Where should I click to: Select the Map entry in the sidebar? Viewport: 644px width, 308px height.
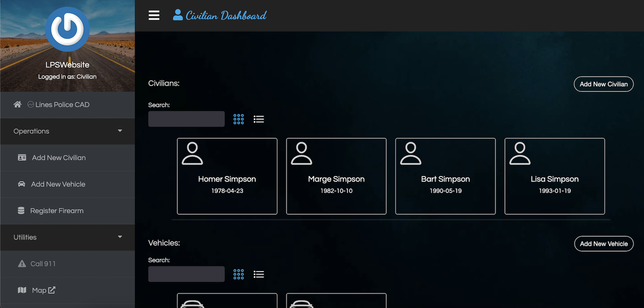(x=39, y=290)
